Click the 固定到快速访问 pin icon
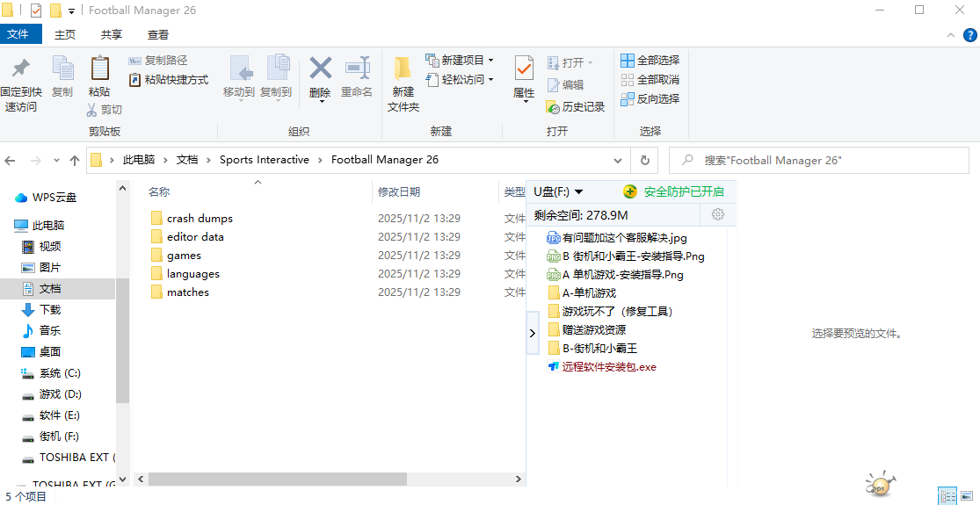980x505 pixels. click(20, 69)
